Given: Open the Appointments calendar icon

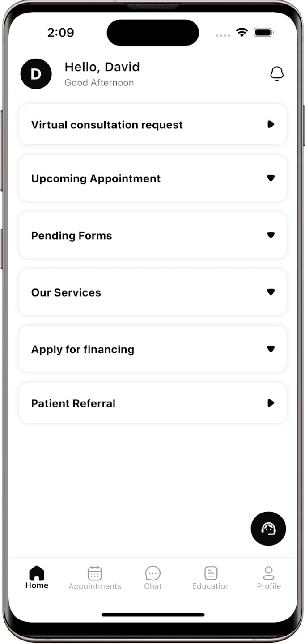Looking at the screenshot, I should tap(94, 572).
